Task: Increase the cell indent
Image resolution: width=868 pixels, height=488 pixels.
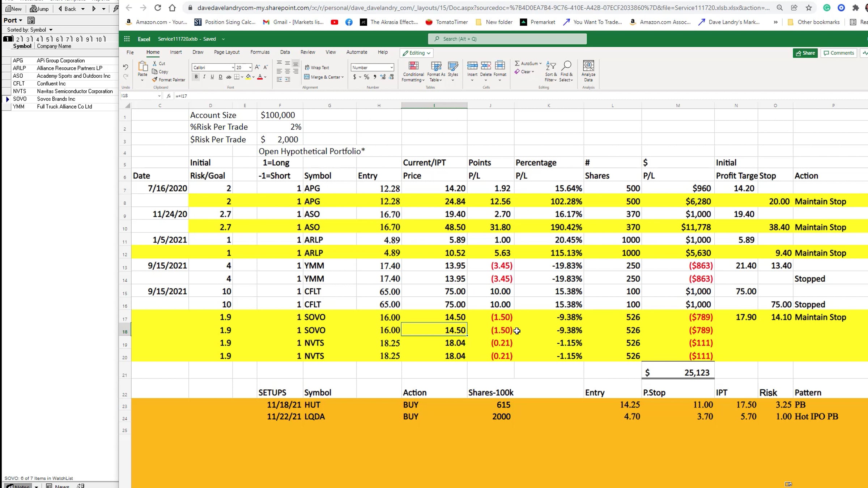Action: tap(288, 80)
